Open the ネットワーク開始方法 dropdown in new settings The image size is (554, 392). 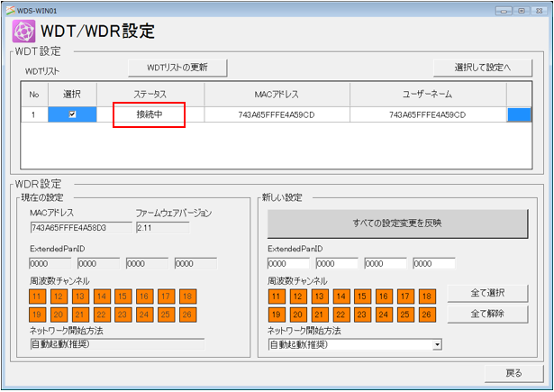tap(437, 344)
